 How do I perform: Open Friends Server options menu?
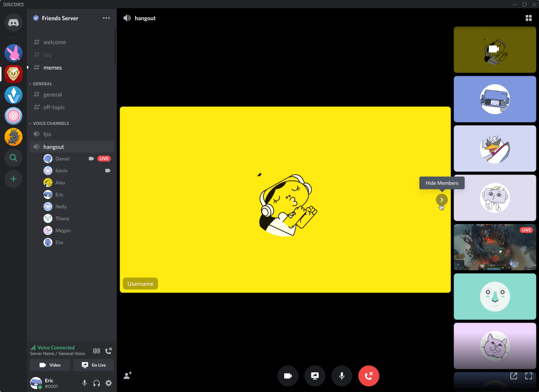pyautogui.click(x=106, y=18)
